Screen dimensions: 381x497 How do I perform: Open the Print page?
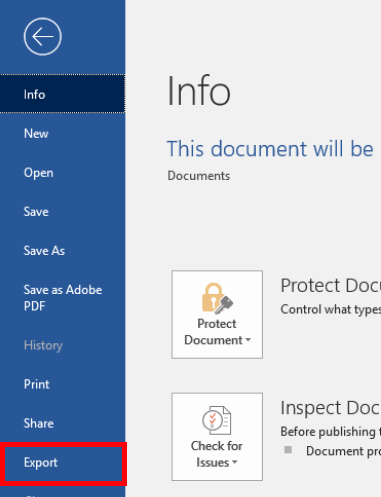pyautogui.click(x=62, y=384)
